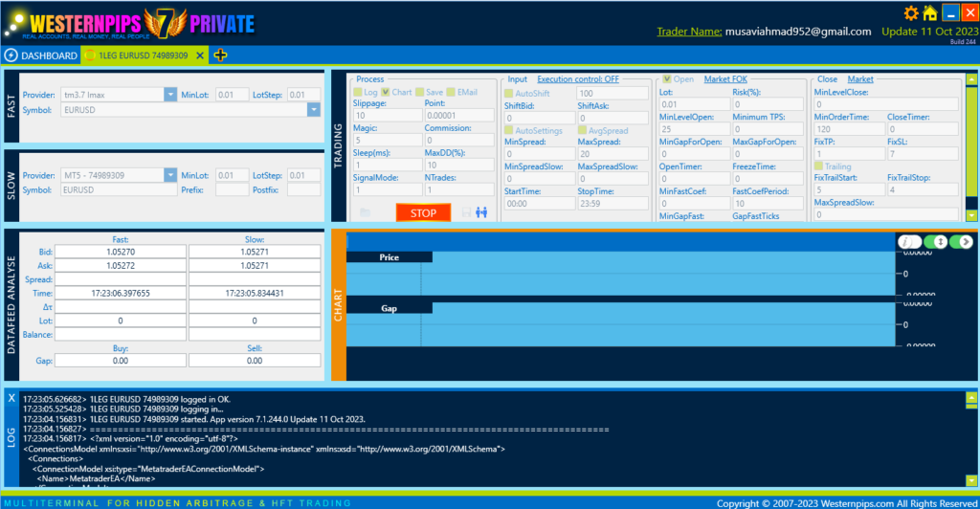Viewport: 980px width, 509px height.
Task: Select the 1LEG EURUSD 74989309 tab
Action: [x=144, y=55]
